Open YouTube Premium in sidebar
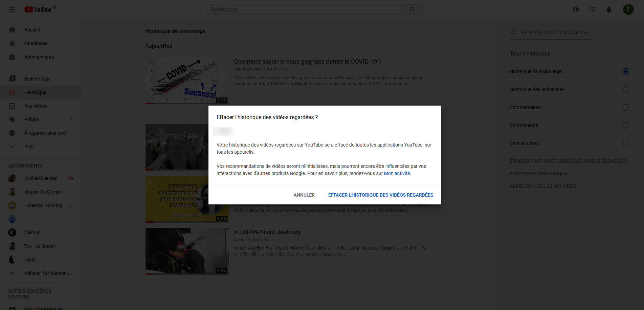 click(x=41, y=308)
